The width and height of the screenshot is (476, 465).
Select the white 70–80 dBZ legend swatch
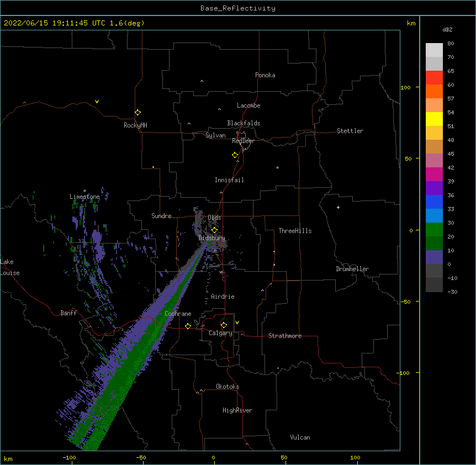coord(434,50)
